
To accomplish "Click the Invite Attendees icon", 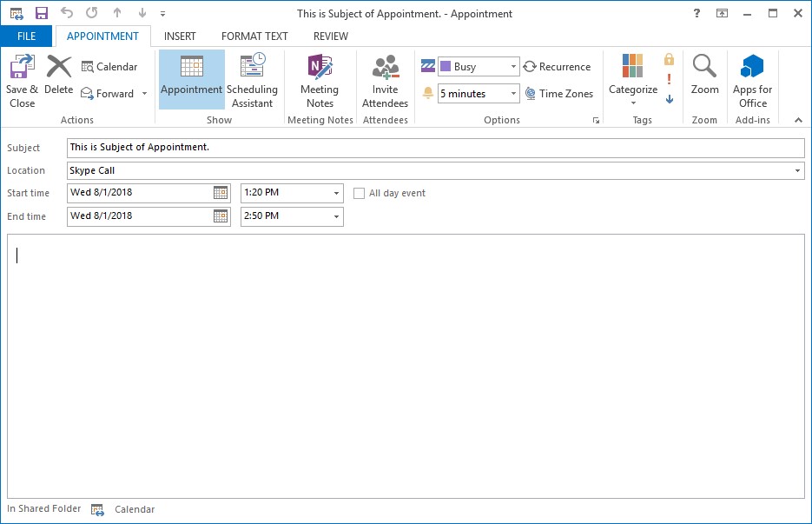I will (385, 70).
